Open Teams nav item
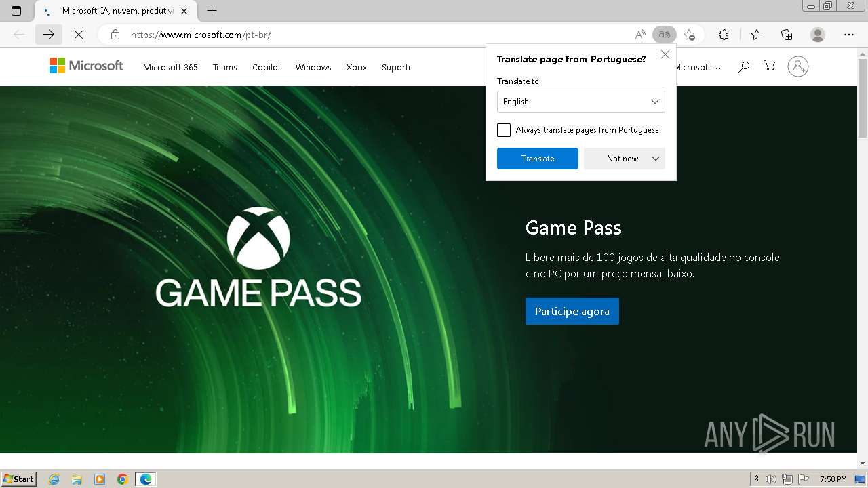868x488 pixels. pyautogui.click(x=224, y=67)
